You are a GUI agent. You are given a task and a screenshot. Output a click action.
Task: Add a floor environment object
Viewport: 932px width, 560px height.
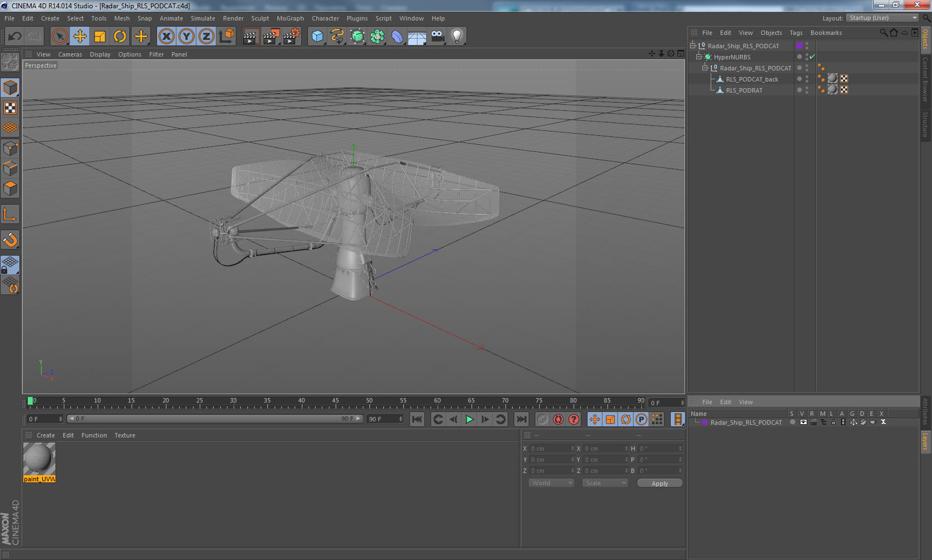click(417, 37)
